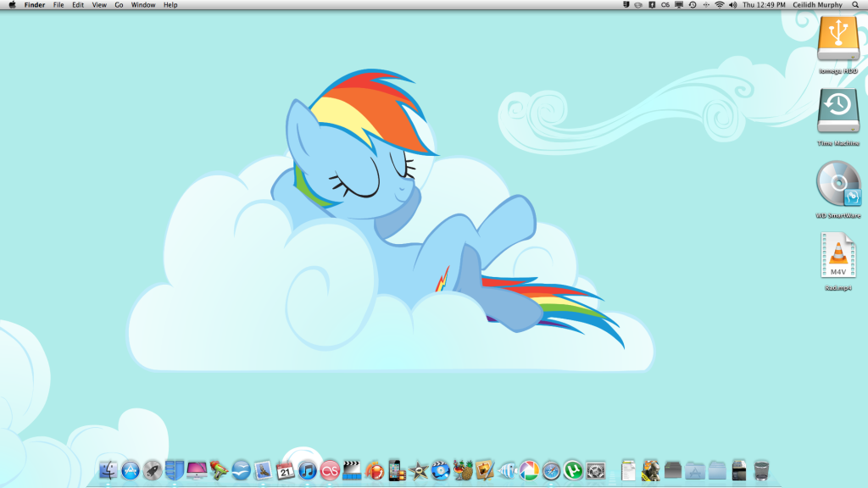
Task: Open the plain blue folder stack in Dock
Action: click(x=717, y=471)
